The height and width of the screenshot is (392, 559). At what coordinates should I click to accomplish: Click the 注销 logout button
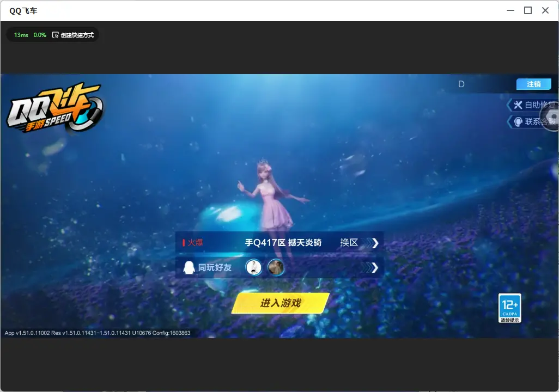[x=534, y=84]
